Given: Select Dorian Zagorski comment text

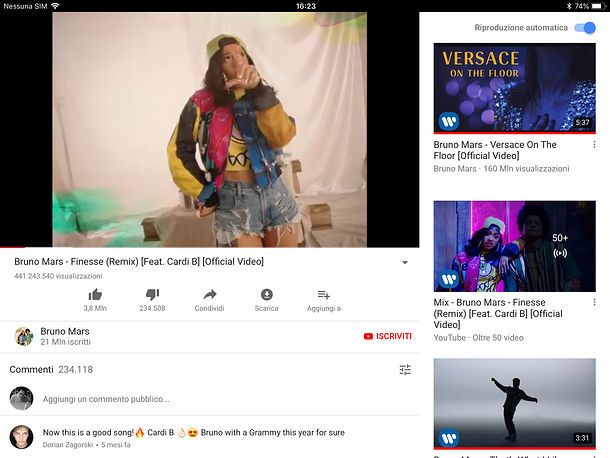Looking at the screenshot, I should pos(193,432).
